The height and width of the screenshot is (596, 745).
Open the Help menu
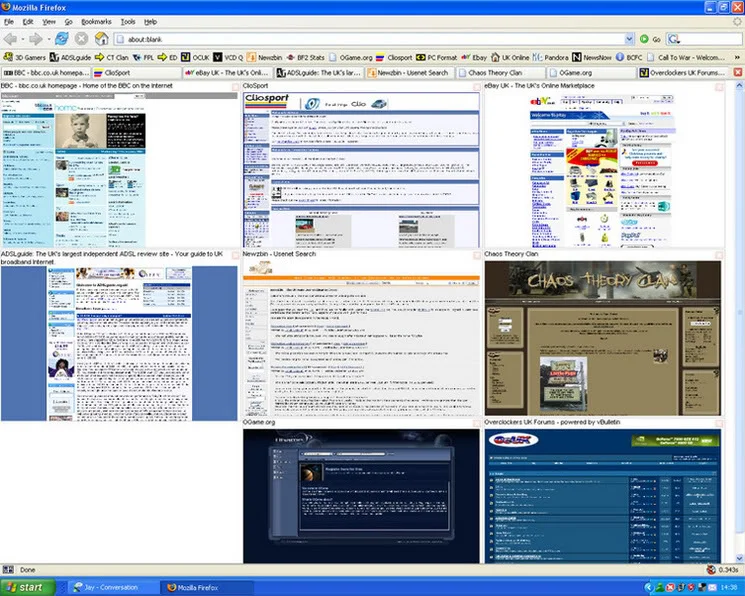pyautogui.click(x=150, y=22)
